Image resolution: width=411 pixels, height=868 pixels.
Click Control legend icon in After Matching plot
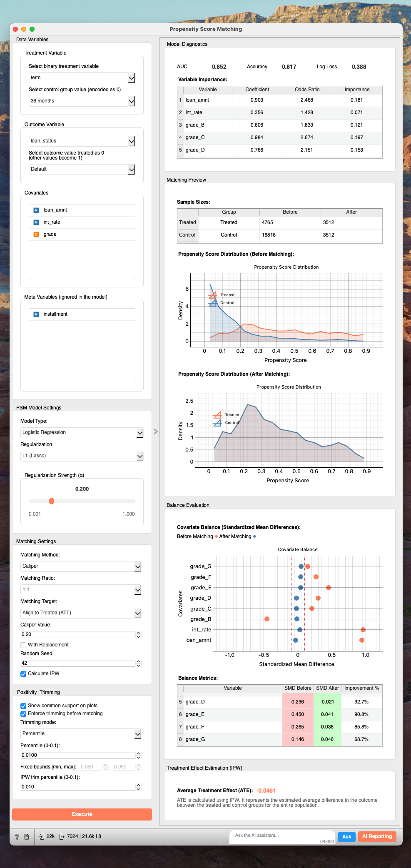click(x=217, y=423)
